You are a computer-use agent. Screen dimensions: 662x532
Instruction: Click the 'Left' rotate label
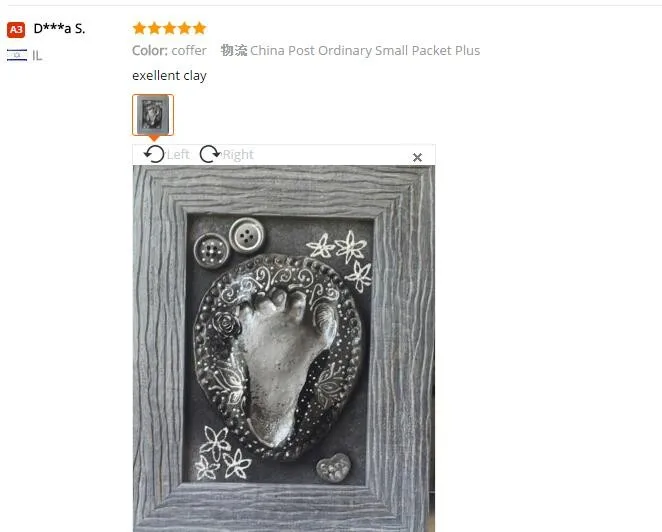pyautogui.click(x=178, y=155)
